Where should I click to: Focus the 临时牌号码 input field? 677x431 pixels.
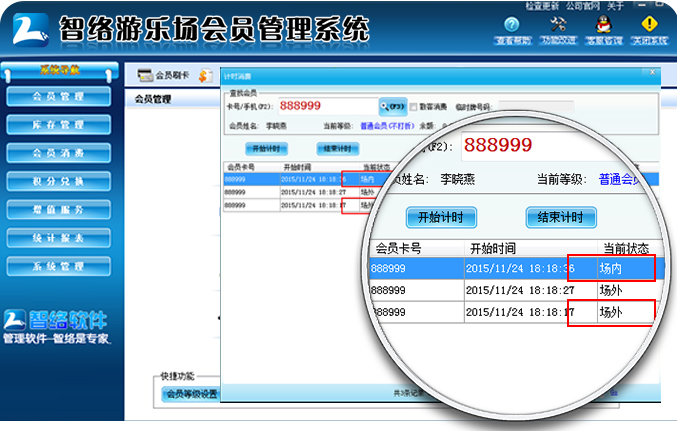(536, 107)
